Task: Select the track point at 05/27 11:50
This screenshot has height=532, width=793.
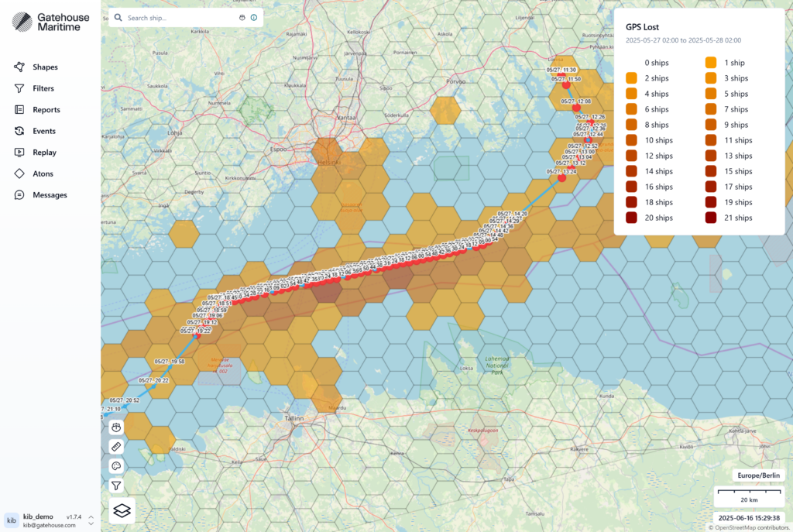Action: pyautogui.click(x=566, y=85)
